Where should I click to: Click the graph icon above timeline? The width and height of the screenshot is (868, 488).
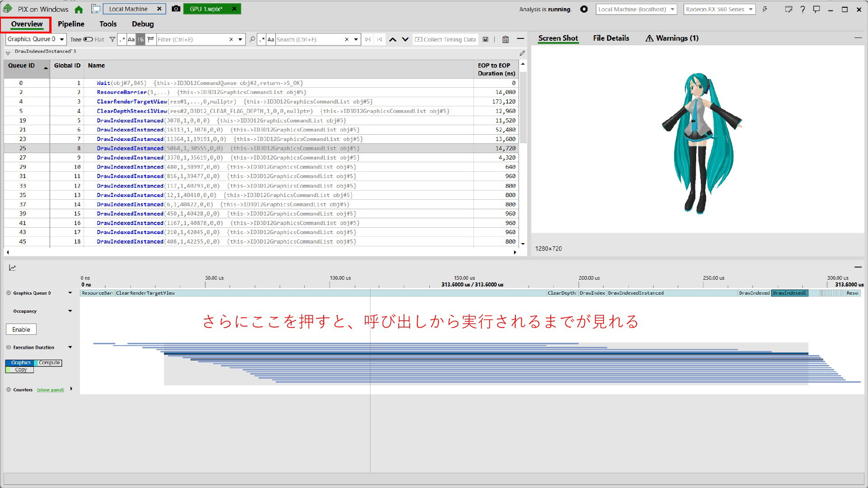pyautogui.click(x=12, y=268)
